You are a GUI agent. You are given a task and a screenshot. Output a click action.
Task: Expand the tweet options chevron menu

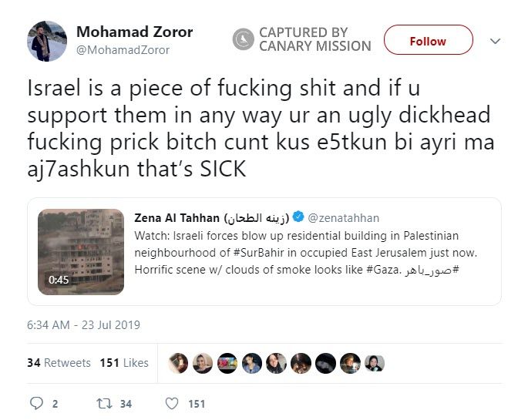tap(495, 41)
